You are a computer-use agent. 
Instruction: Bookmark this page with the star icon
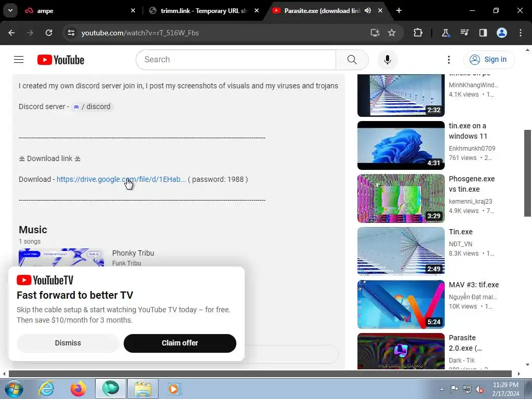pyautogui.click(x=392, y=33)
